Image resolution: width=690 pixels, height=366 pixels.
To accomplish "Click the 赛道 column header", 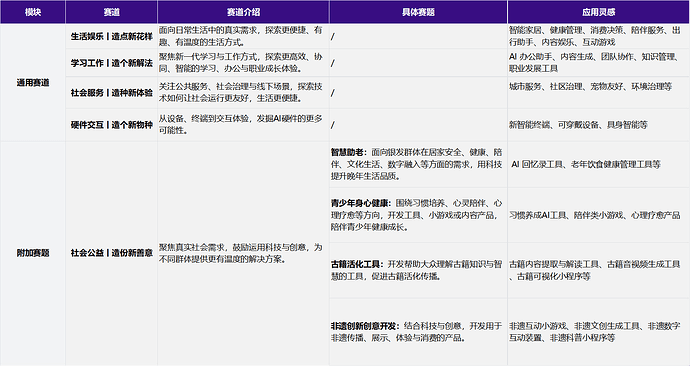I will point(112,12).
